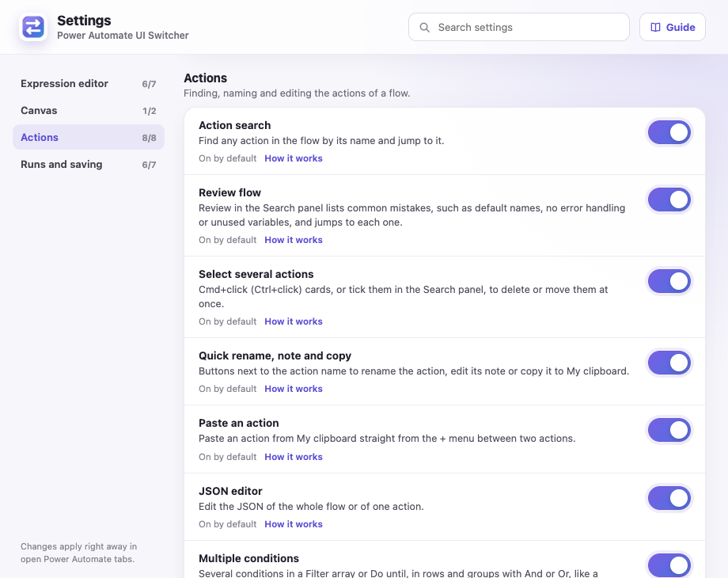Toggle the Action search switch
728x578 pixels.
669,132
